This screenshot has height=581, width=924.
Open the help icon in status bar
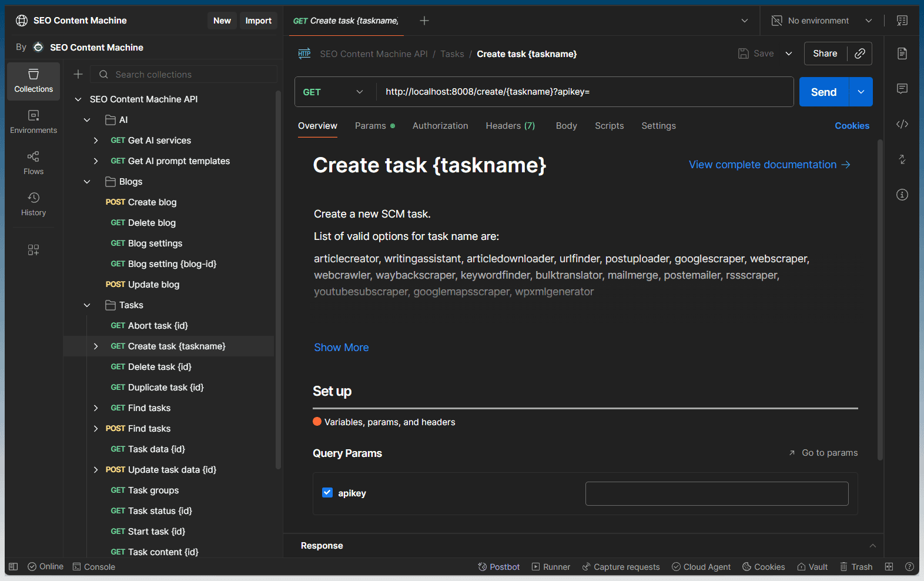point(909,567)
